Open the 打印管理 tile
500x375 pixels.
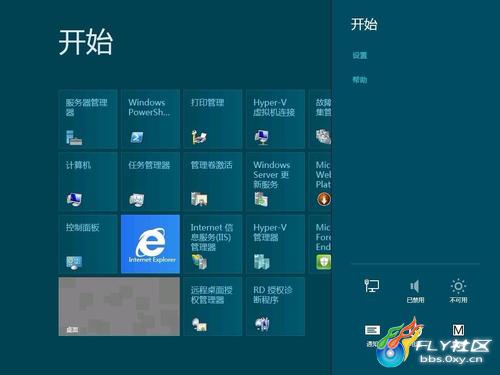coord(213,119)
